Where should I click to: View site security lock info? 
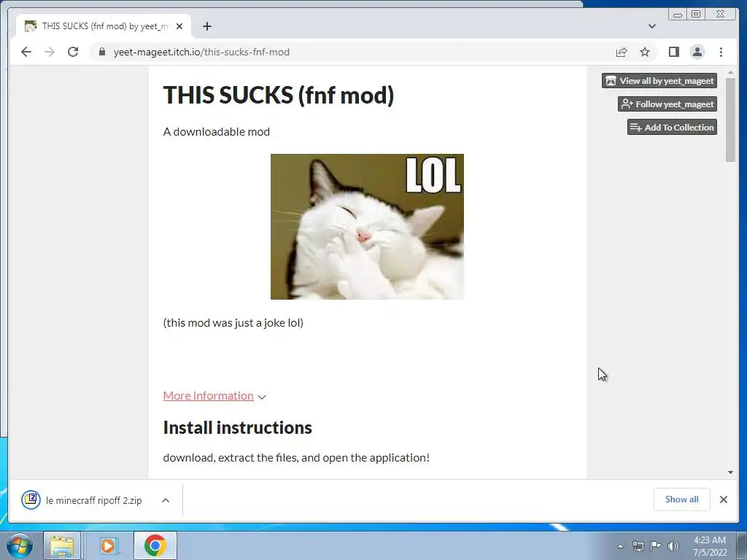[102, 52]
